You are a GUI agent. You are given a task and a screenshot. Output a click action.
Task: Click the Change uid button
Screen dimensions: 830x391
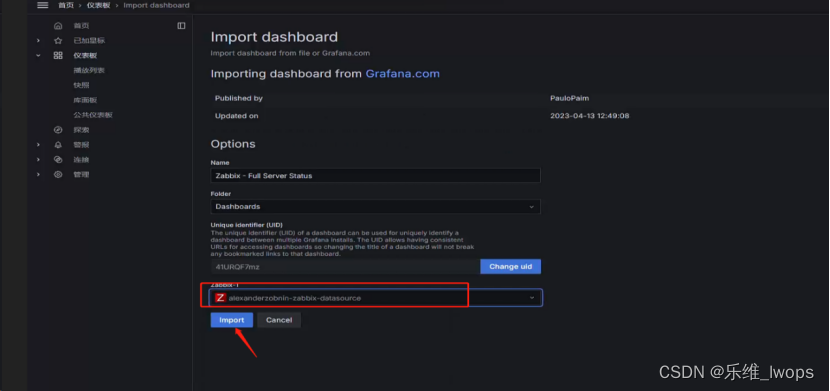point(510,267)
